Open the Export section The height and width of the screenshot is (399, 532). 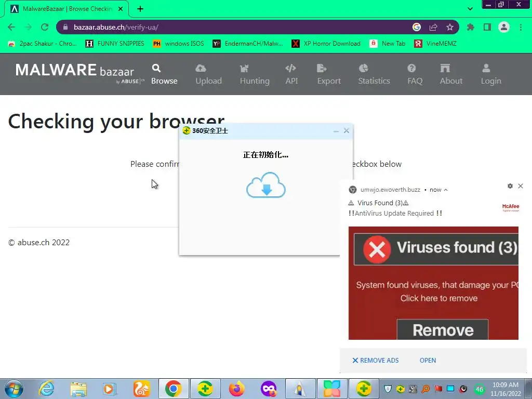329,74
